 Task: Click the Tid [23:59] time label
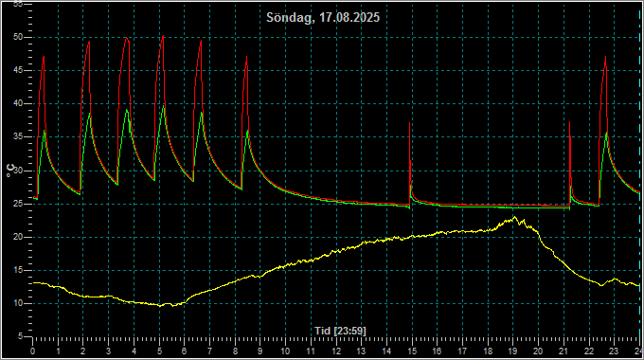click(340, 331)
